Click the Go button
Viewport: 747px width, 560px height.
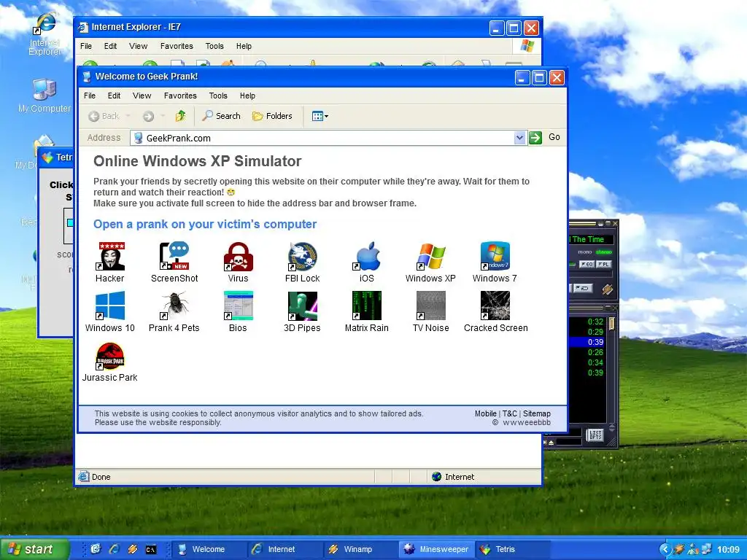point(544,138)
